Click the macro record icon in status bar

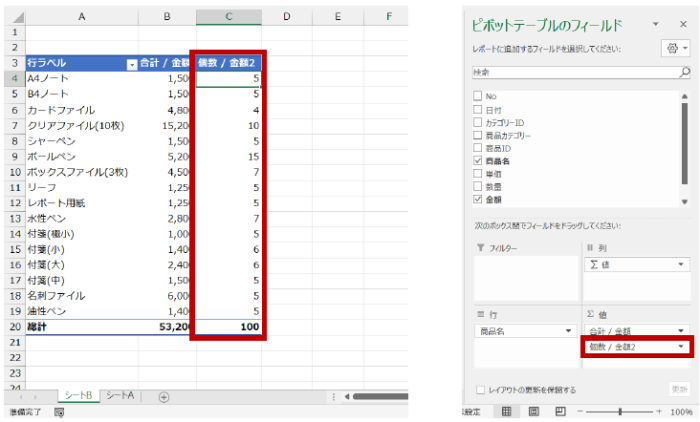pyautogui.click(x=60, y=412)
